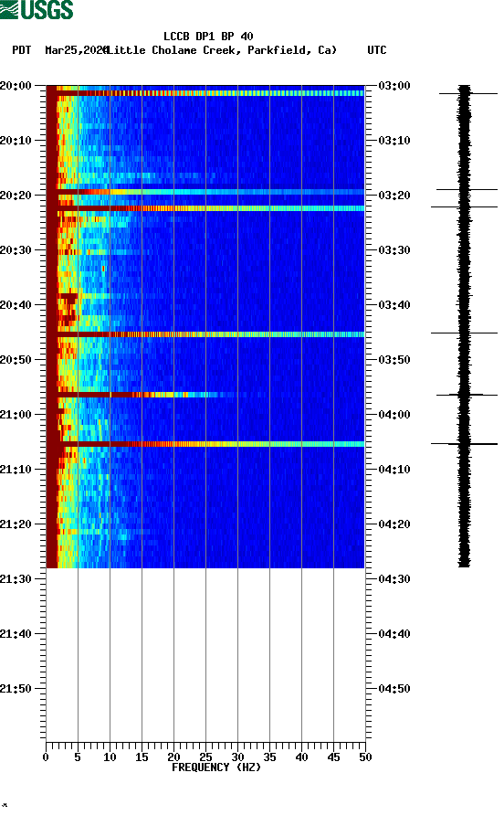Click the waveform spike aligned with 03:45 UTC
The image size is (504, 815).
click(x=464, y=333)
